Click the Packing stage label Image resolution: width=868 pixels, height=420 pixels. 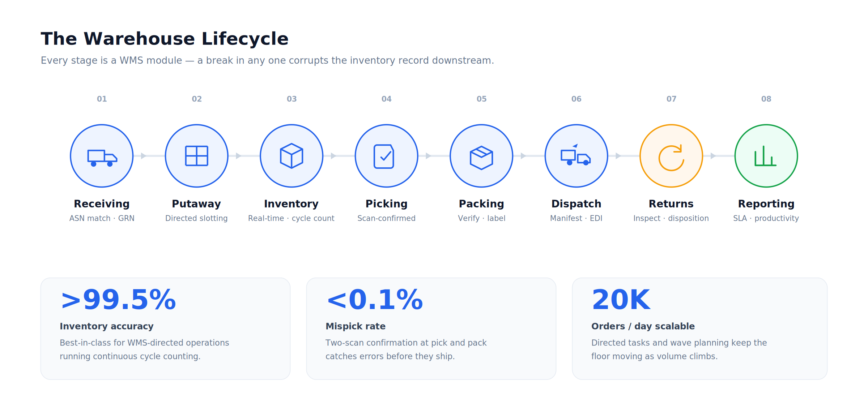click(x=481, y=204)
